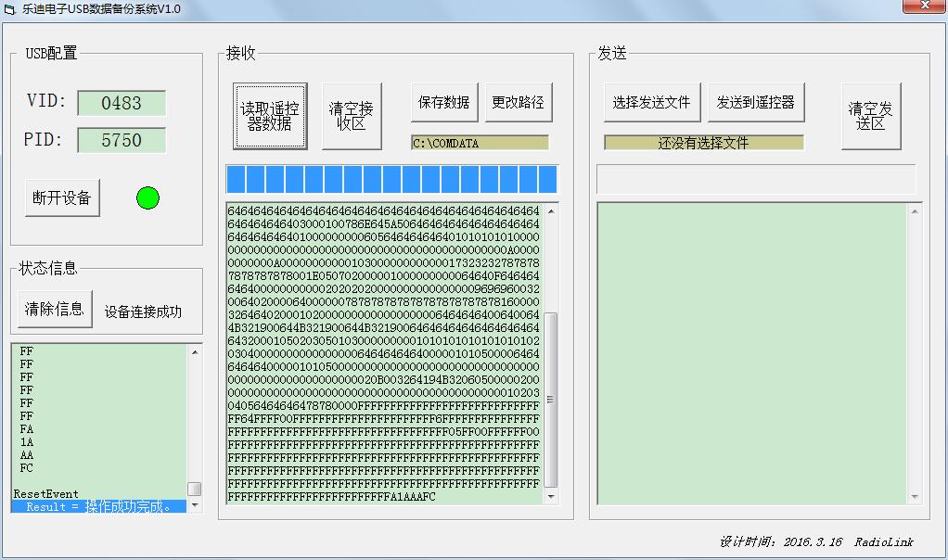
Task: Focus the PID input field
Action: click(x=122, y=140)
